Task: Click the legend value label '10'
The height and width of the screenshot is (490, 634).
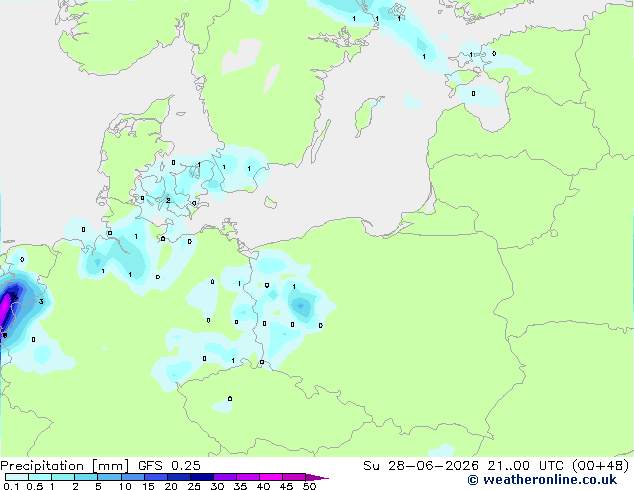Action: [x=125, y=486]
